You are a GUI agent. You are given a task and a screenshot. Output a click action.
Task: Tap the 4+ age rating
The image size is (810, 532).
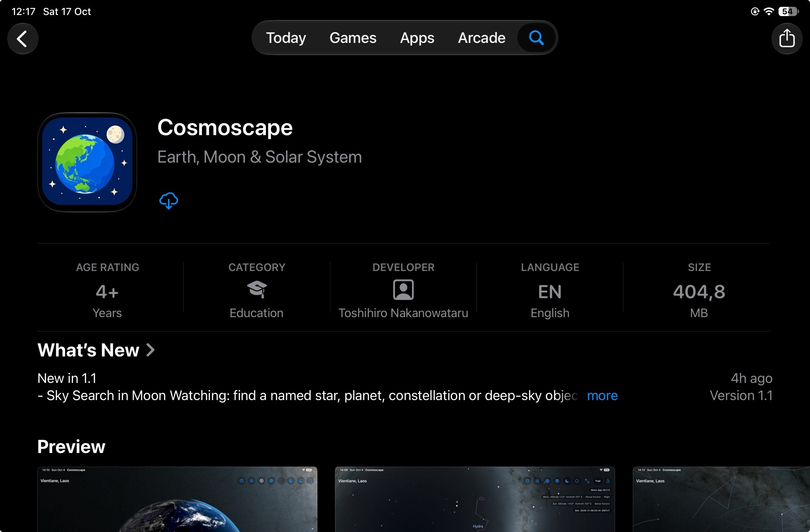[x=107, y=292]
